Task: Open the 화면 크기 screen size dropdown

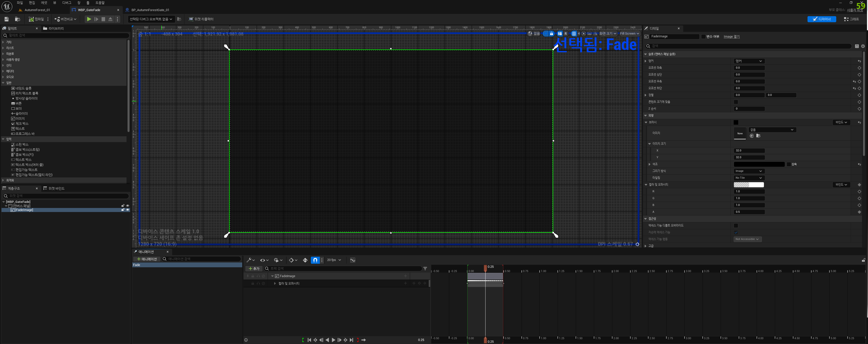Action: [608, 34]
